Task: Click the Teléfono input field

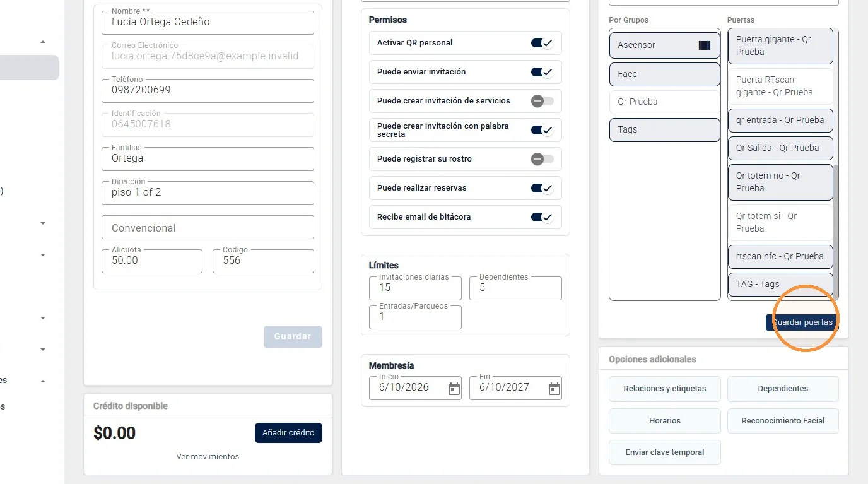Action: coord(208,91)
